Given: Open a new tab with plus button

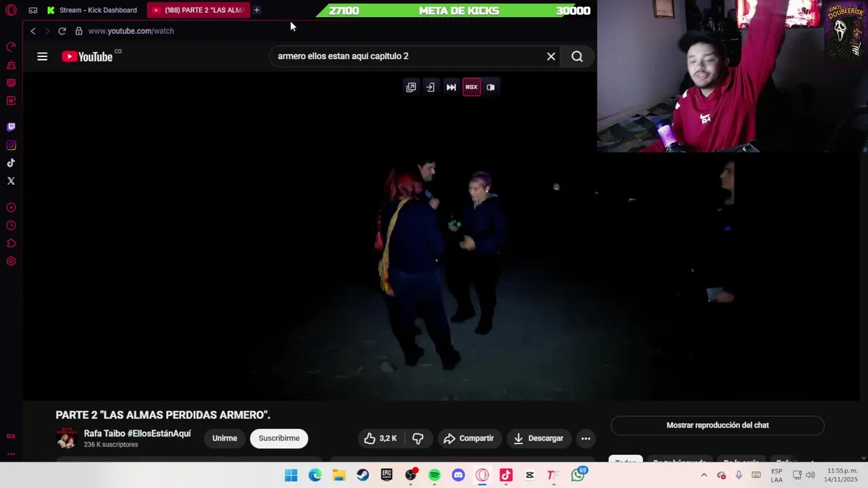Looking at the screenshot, I should [256, 10].
